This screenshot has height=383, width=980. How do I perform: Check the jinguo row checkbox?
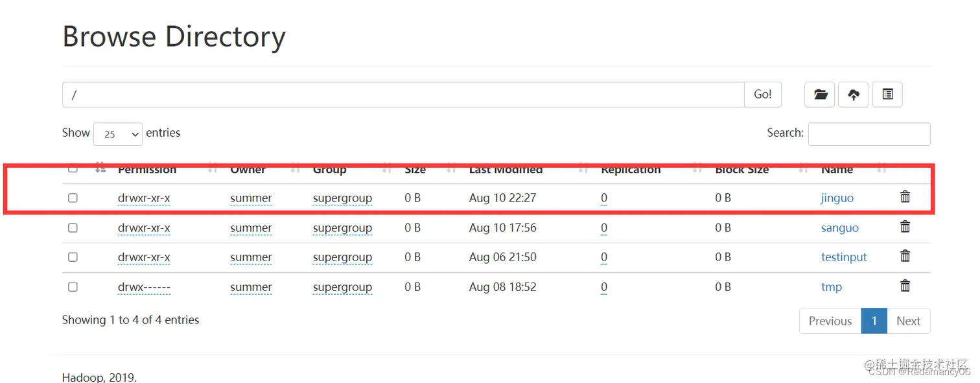coord(73,198)
